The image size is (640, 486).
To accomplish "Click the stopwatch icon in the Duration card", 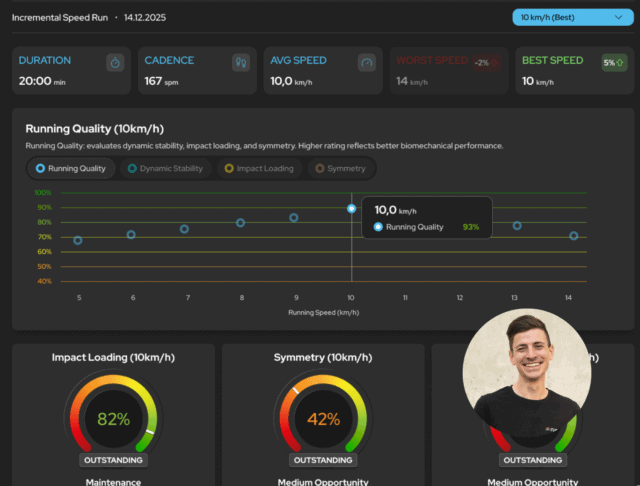I will coord(115,63).
